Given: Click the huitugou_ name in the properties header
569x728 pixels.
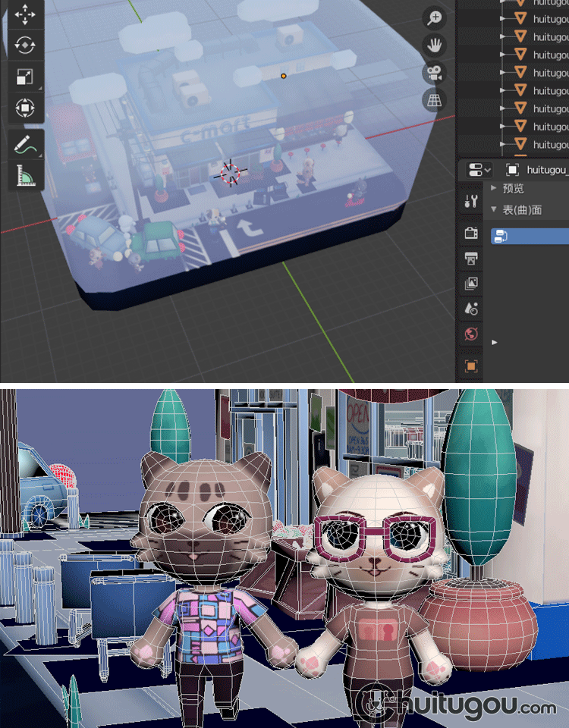Looking at the screenshot, I should [547, 170].
